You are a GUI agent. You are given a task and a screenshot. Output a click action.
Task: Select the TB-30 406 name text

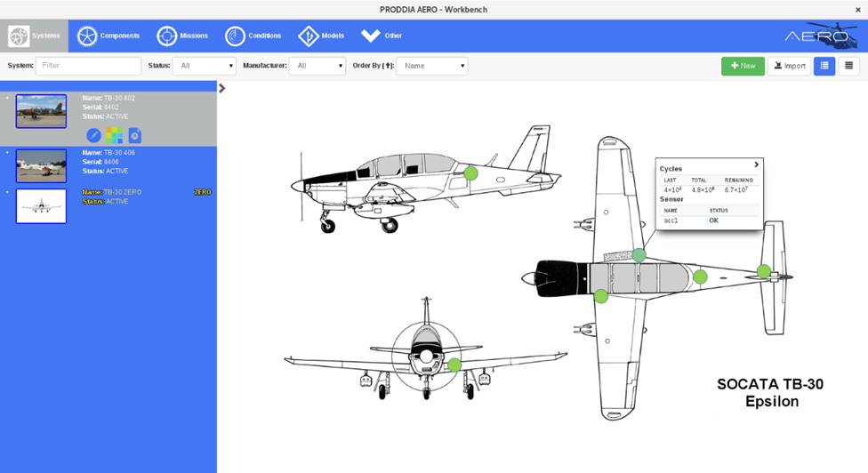(119, 153)
